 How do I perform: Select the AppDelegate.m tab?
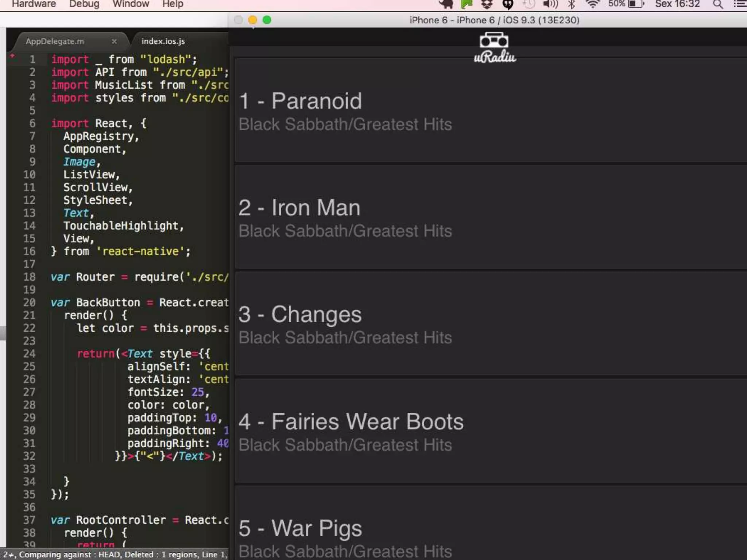55,41
